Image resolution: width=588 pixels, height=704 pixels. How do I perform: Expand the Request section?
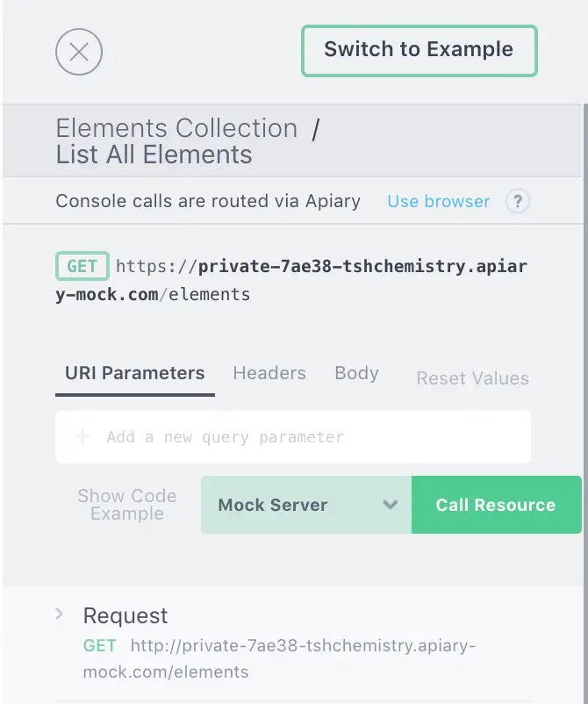pos(59,615)
